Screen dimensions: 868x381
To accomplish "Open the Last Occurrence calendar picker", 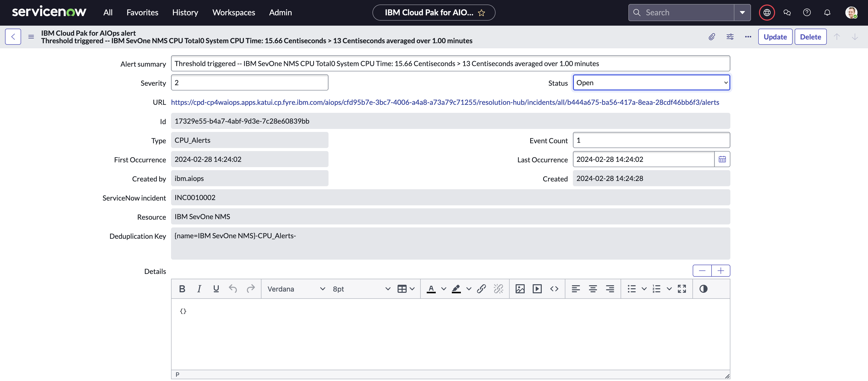I will coord(722,159).
